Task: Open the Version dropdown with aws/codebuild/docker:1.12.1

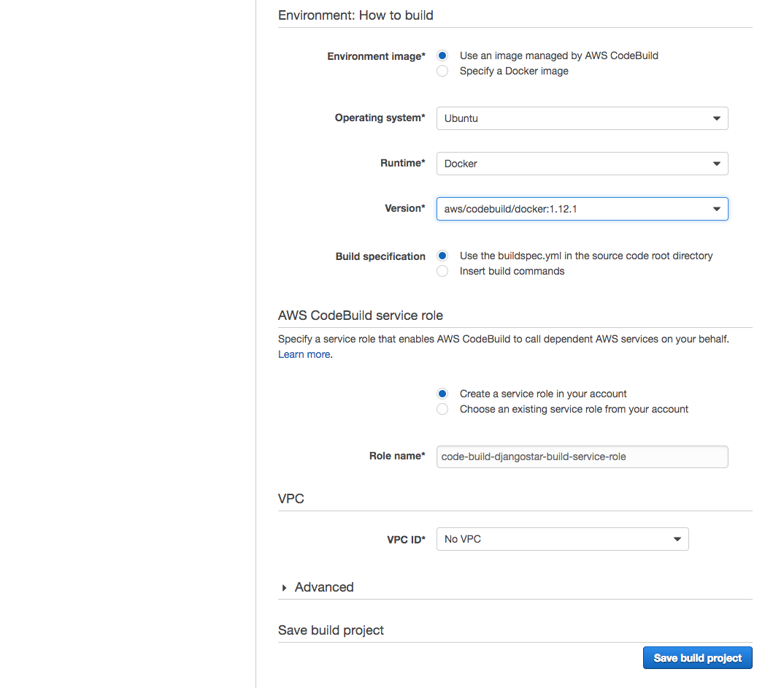Action: tap(582, 209)
